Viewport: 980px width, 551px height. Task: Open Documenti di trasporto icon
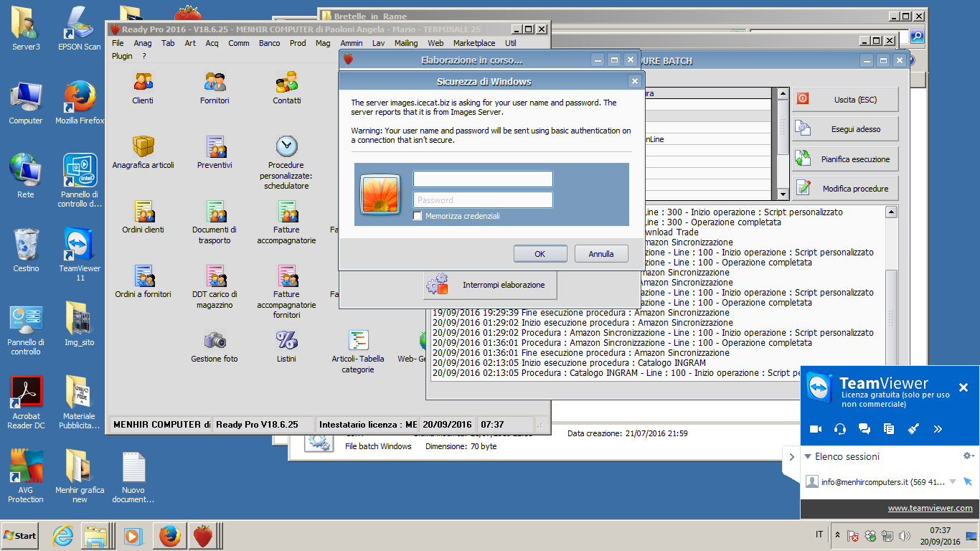coord(215,211)
